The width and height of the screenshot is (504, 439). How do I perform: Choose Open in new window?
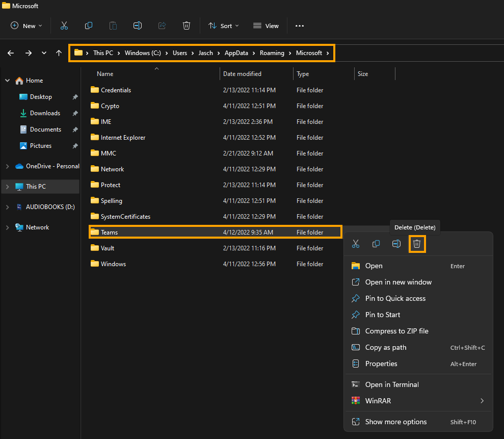[x=418, y=282]
